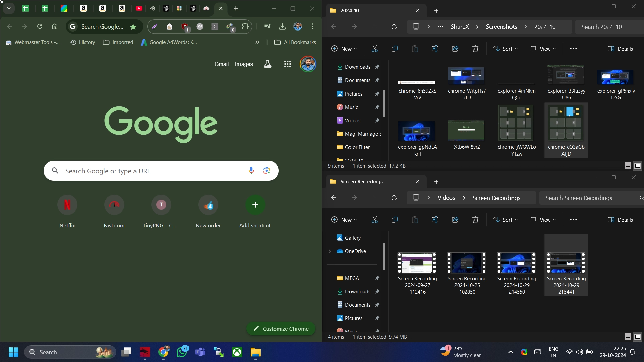This screenshot has height=362, width=644.
Task: Expand the OneDrive tree node
Action: coord(330,251)
